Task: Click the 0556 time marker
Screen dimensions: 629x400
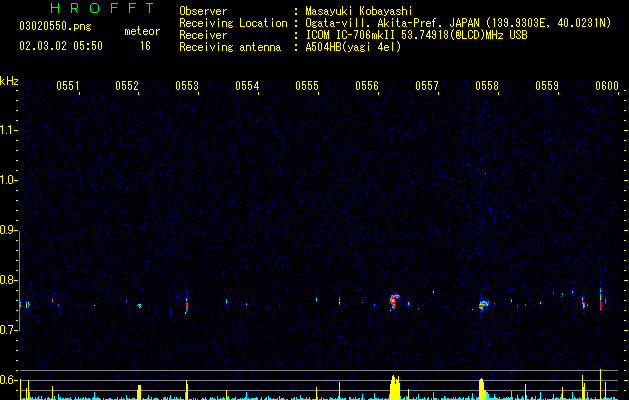Action: [x=367, y=86]
